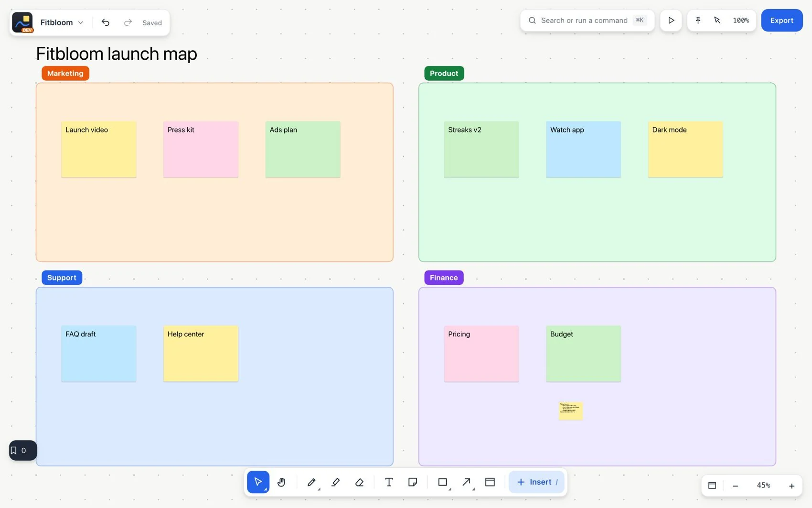Select the frame tool in toolbar
The height and width of the screenshot is (508, 812).
click(490, 482)
